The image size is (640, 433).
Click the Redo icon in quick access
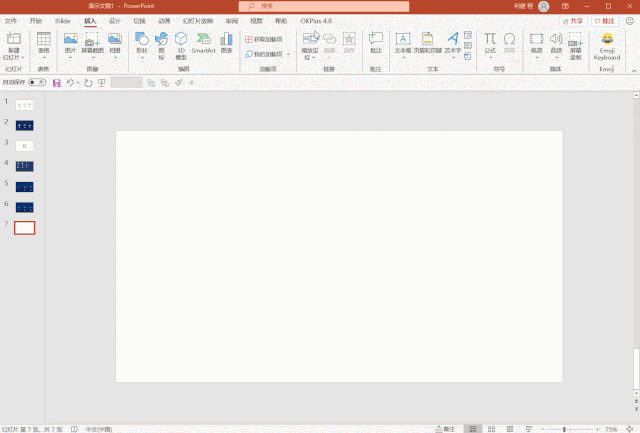[88, 83]
